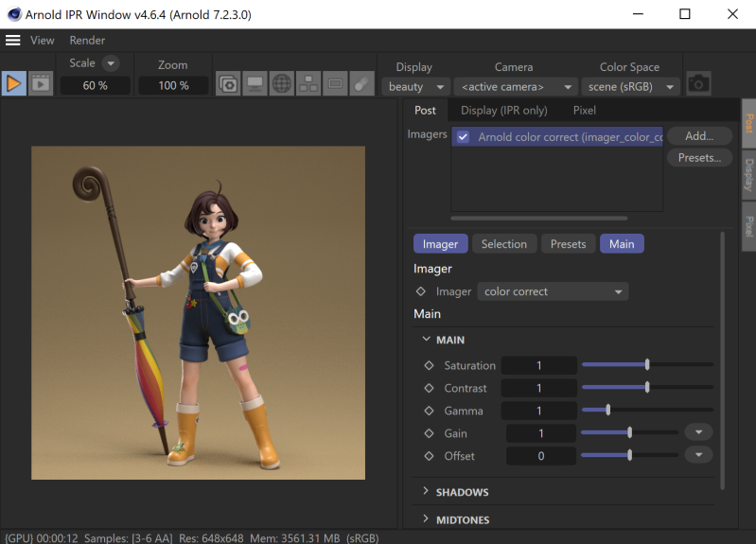Select the Arnold color correct imager entry
Viewport: 756px width, 544px height.
(x=557, y=137)
